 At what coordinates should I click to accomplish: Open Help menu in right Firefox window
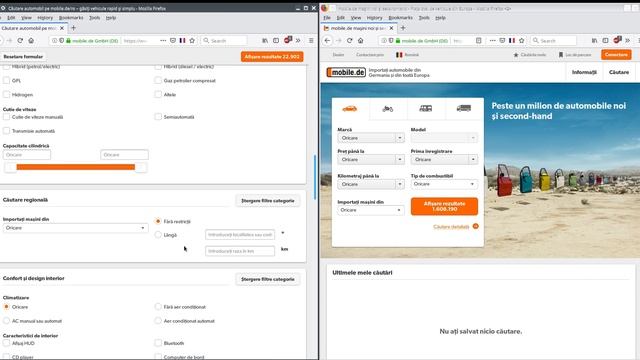tap(440, 18)
